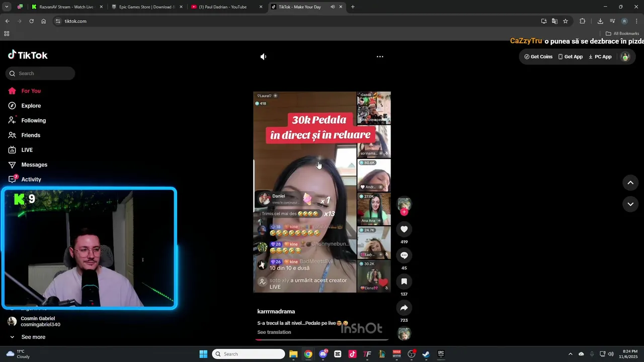The image size is (644, 362).
Task: Install the app via address bar icon
Action: coord(544,21)
